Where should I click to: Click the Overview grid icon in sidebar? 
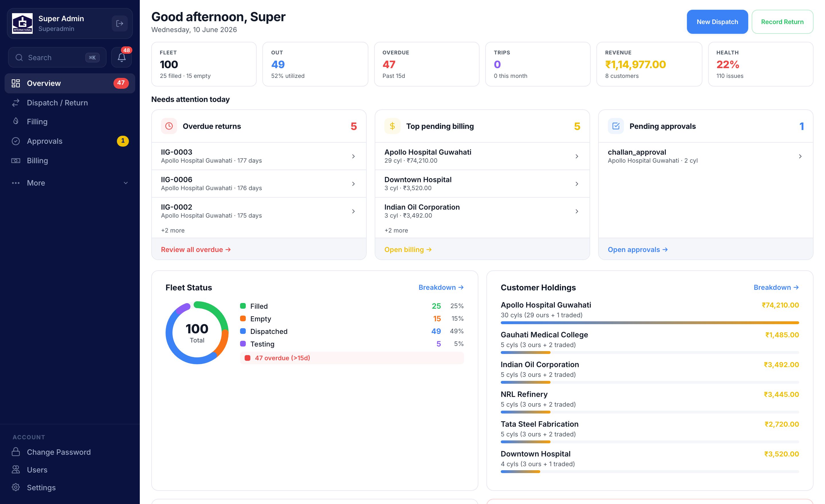click(x=16, y=83)
